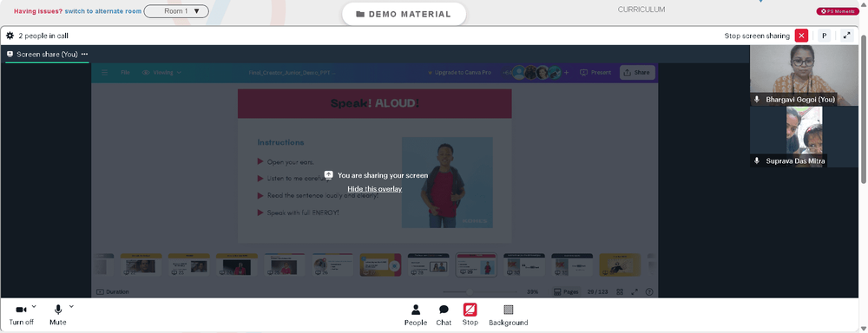Select slide thumbnail 28
Image resolution: width=868 pixels, height=333 pixels.
pos(429,265)
